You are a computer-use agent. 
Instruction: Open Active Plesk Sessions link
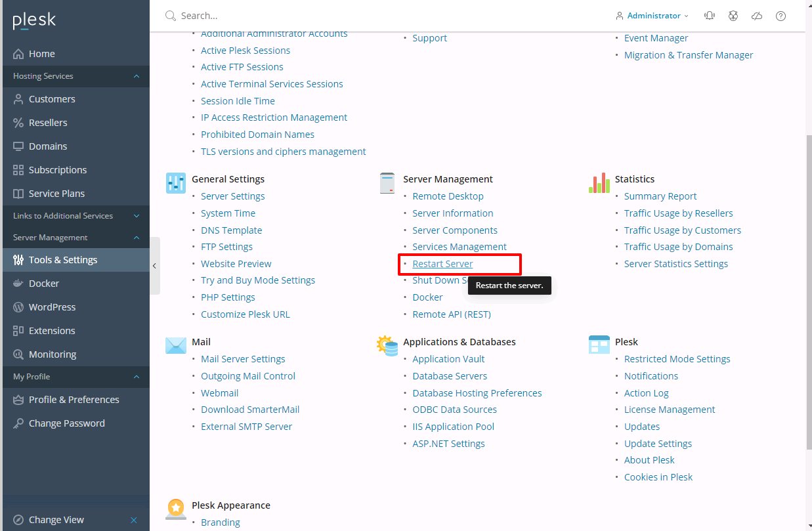tap(246, 51)
